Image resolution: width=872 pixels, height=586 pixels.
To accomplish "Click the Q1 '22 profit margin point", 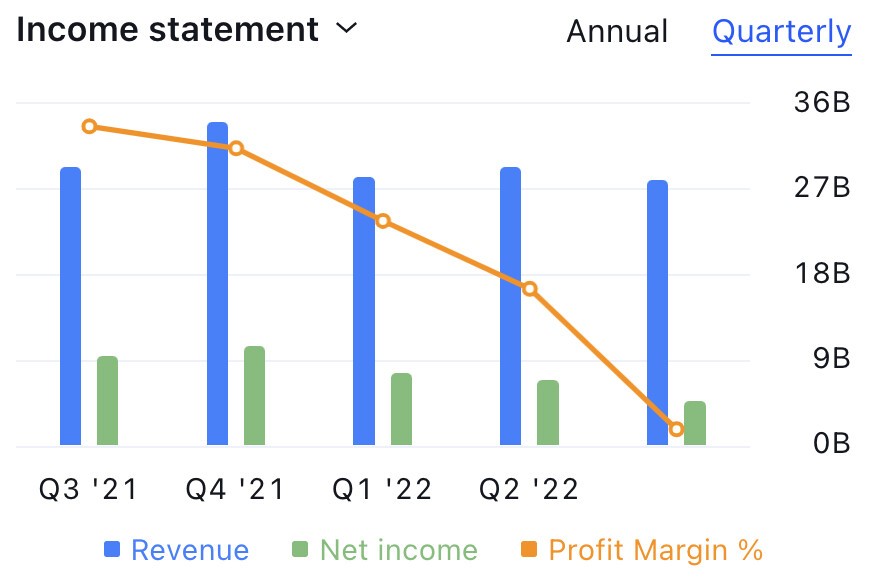I will pyautogui.click(x=383, y=221).
